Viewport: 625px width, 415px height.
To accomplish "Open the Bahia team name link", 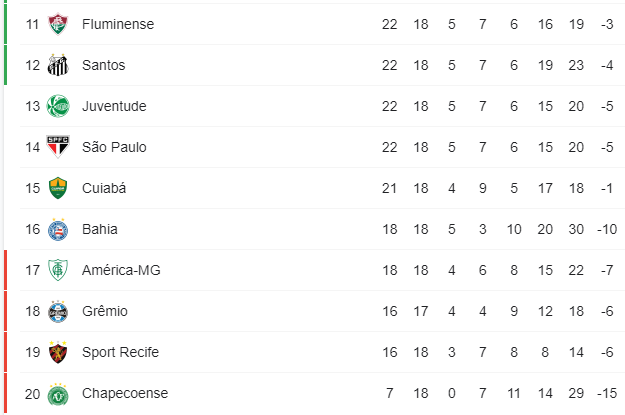I will pyautogui.click(x=100, y=229).
